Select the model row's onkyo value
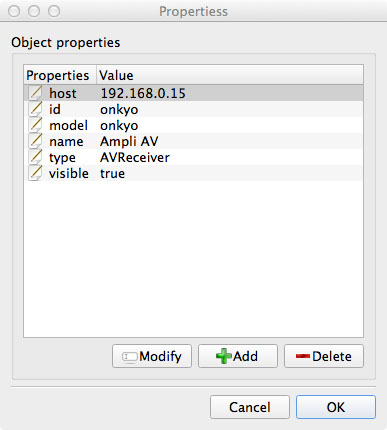387x430 pixels. pyautogui.click(x=119, y=126)
